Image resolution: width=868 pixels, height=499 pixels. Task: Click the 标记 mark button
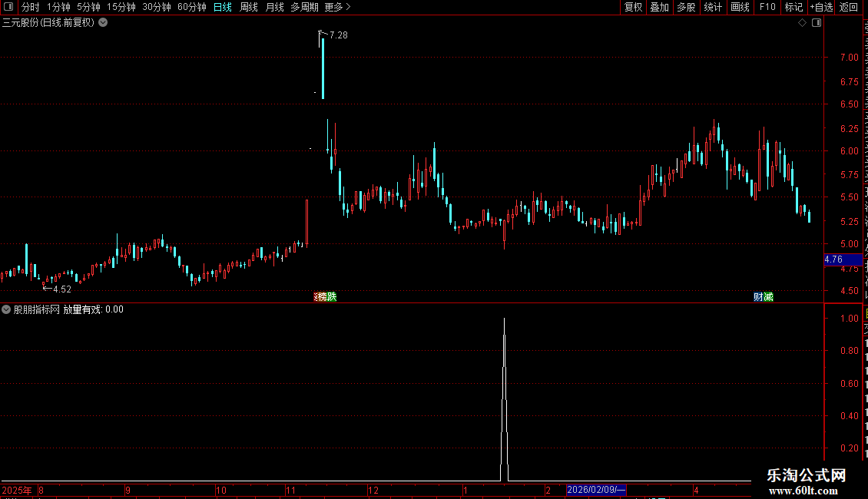[x=793, y=7]
